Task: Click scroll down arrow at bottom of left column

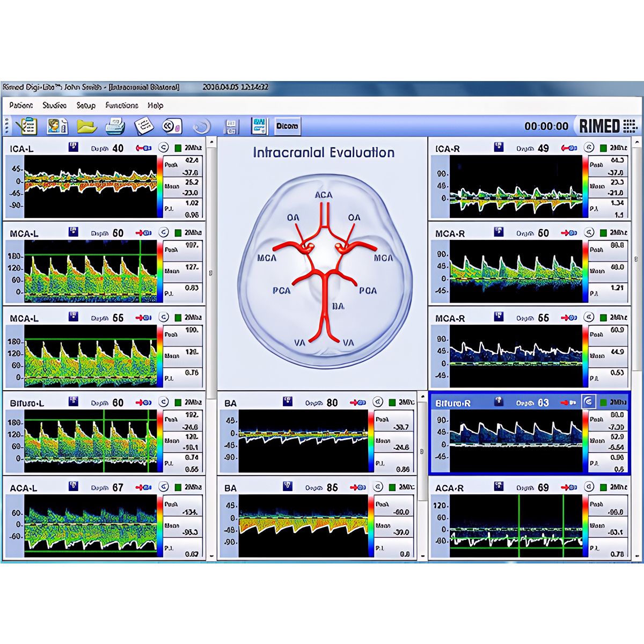Action: (x=211, y=557)
